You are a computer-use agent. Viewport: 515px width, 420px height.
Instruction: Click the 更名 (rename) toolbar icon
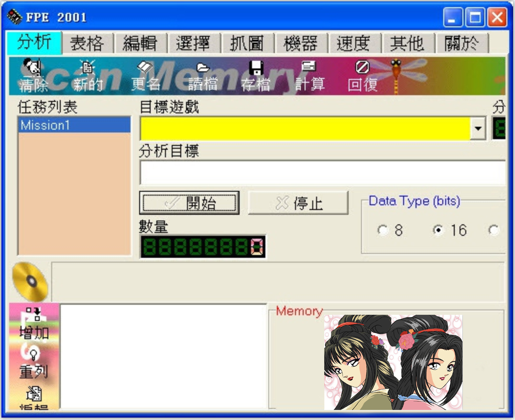click(145, 76)
